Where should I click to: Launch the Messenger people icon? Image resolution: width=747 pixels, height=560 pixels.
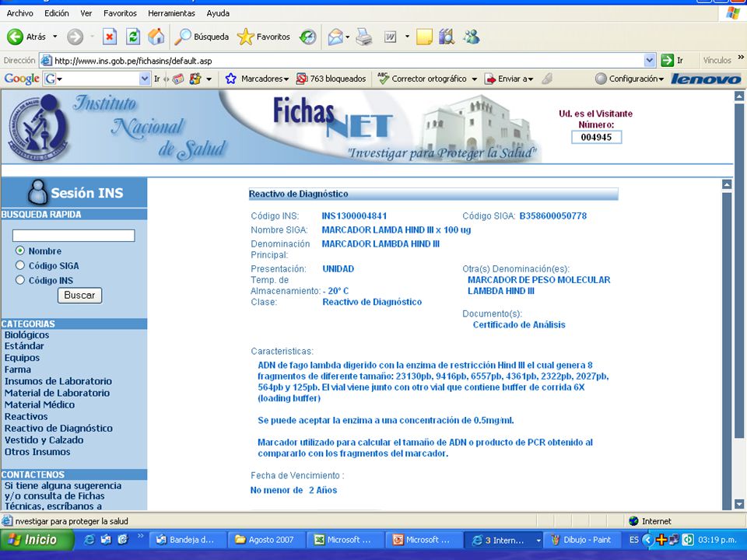pyautogui.click(x=472, y=37)
